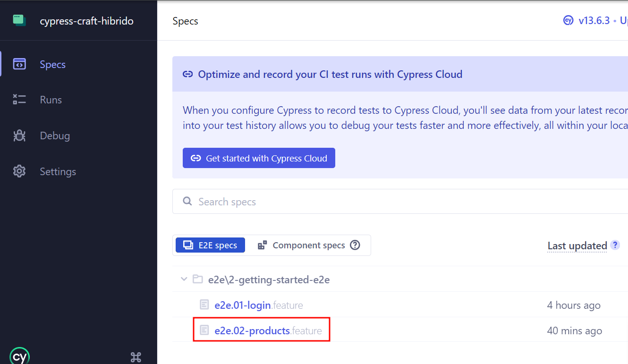
Task: Click the Last updated info tooltip icon
Action: [615, 245]
